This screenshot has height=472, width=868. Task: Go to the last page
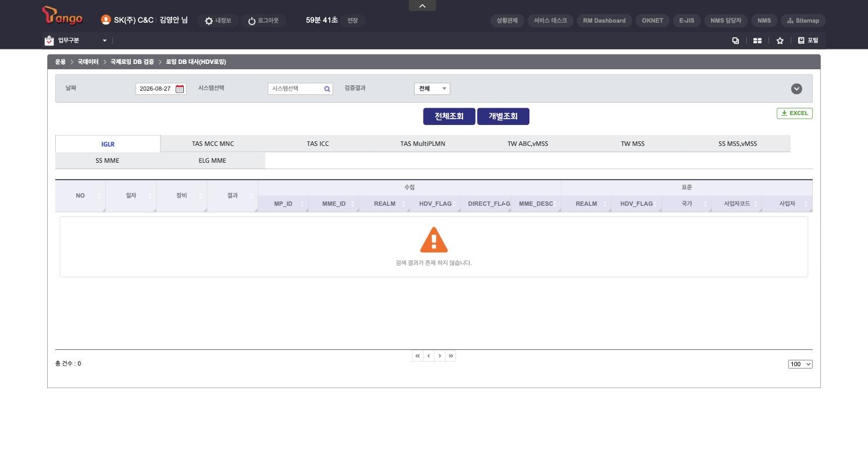click(451, 356)
